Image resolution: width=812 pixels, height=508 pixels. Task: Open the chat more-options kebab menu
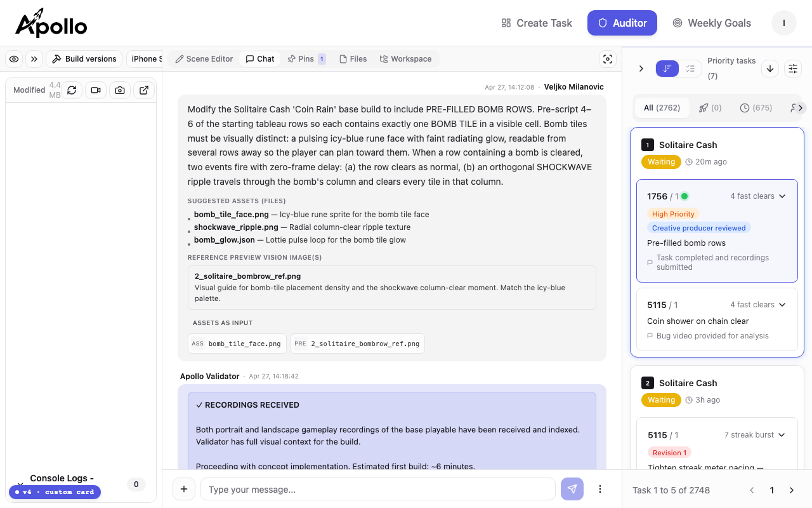(600, 489)
